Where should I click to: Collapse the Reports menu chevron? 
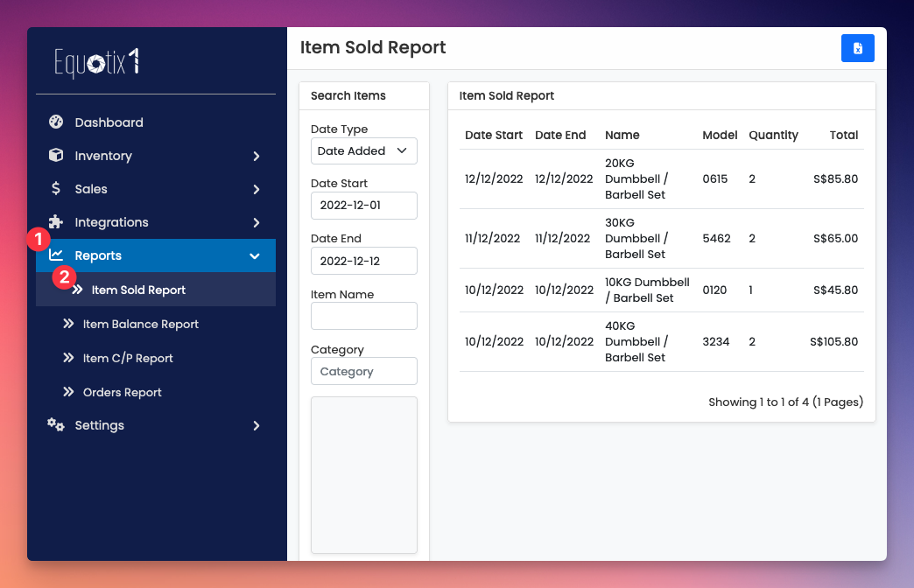[255, 255]
